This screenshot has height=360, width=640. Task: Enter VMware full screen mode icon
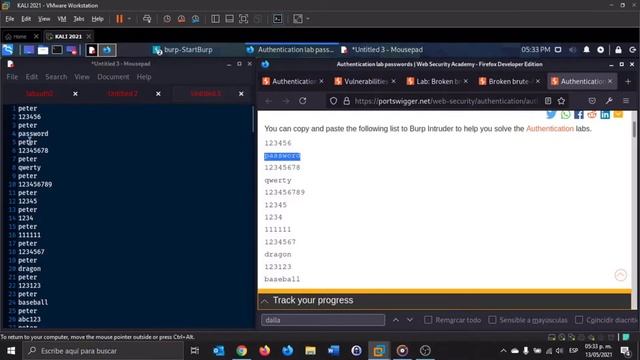tap(243, 19)
